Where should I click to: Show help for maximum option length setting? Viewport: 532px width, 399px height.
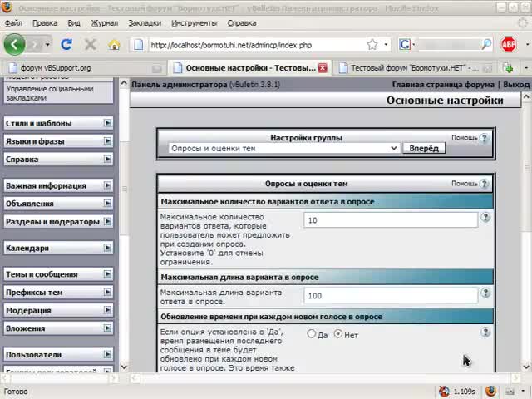485,293
